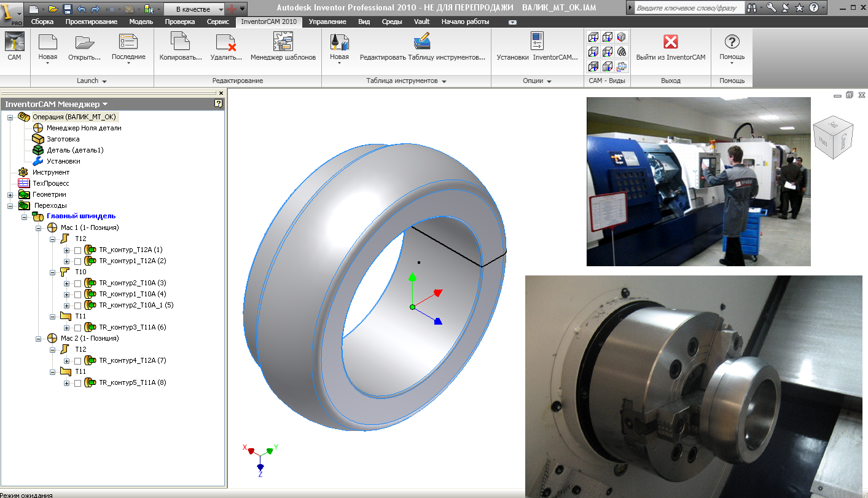This screenshot has width=868, height=498.
Task: Open the Открыть (open CAM part) command
Action: pos(85,47)
